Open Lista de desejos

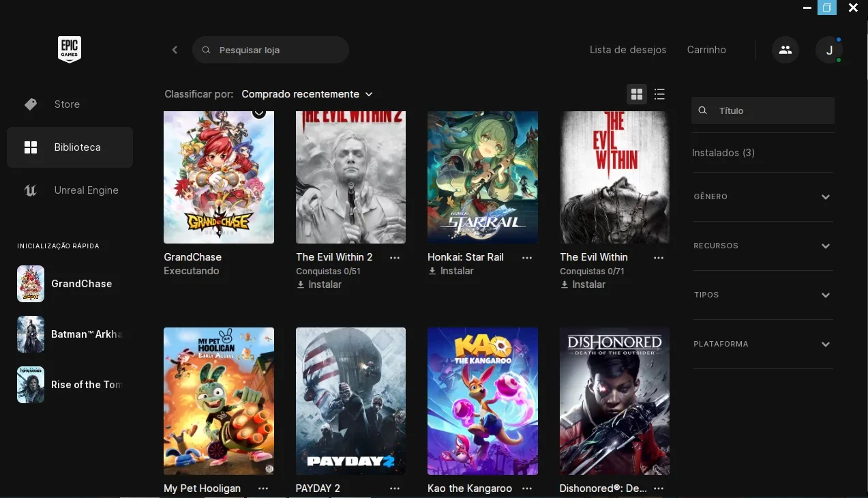coord(628,50)
